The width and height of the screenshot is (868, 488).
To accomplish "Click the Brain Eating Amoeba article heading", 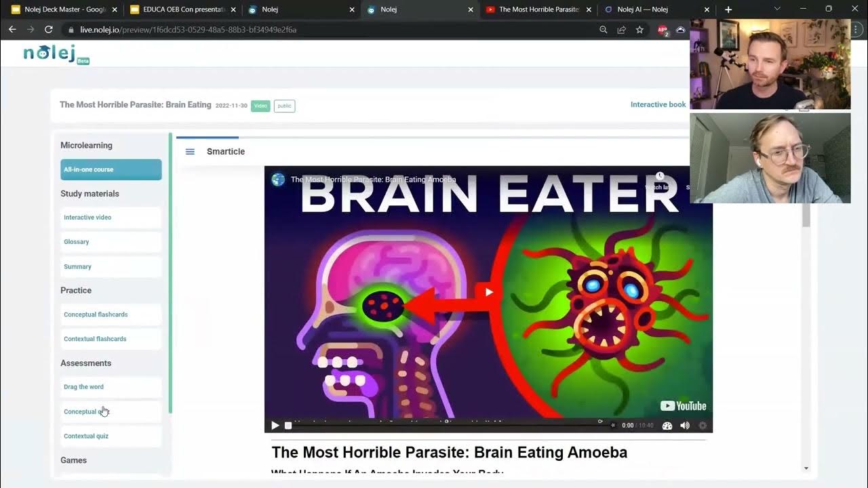I will [450, 452].
